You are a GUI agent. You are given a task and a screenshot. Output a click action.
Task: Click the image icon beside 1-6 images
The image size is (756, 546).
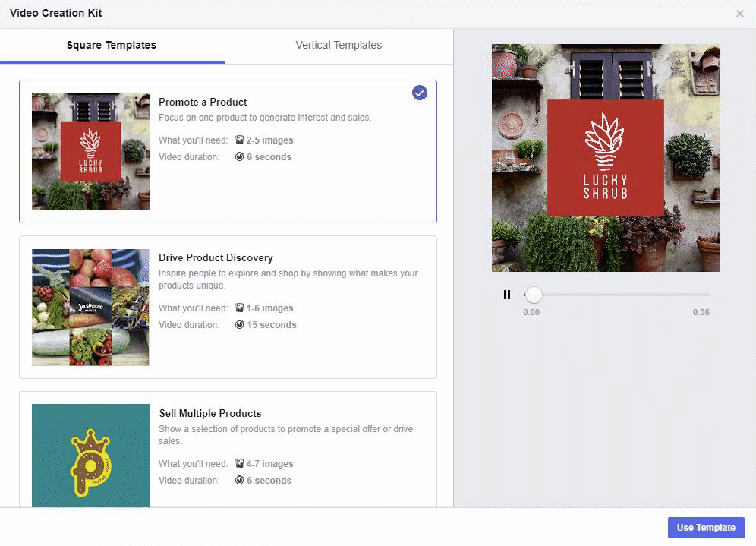[239, 308]
